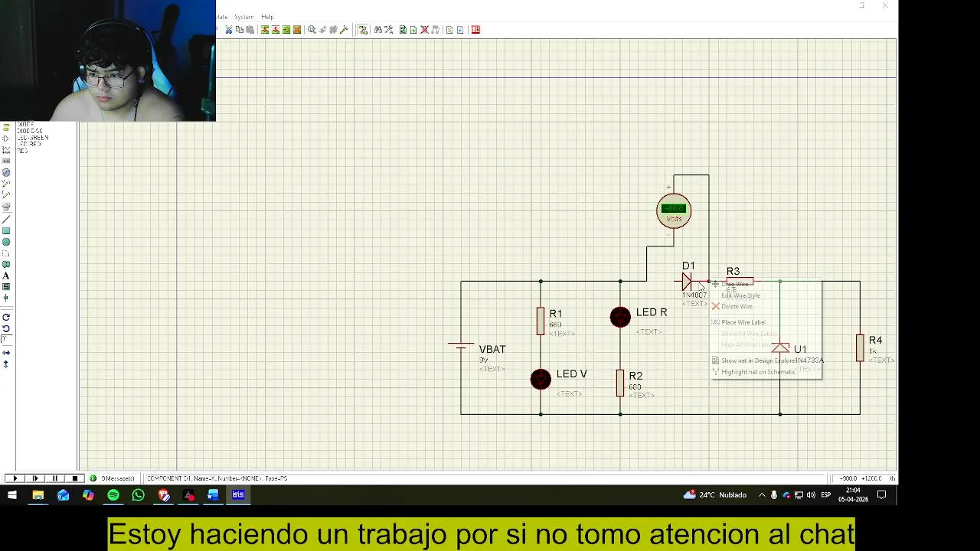This screenshot has height=551, width=980.
Task: Select RES in the device list
Action: click(22, 151)
